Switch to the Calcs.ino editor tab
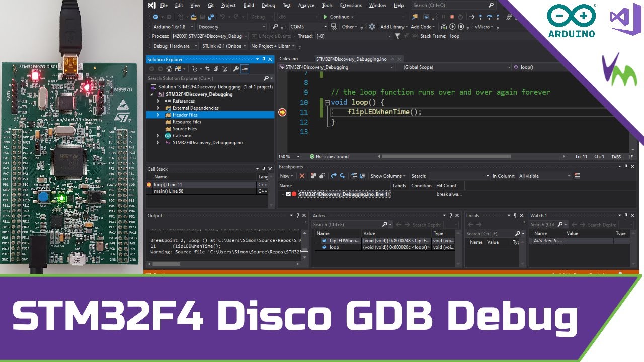 coord(289,59)
